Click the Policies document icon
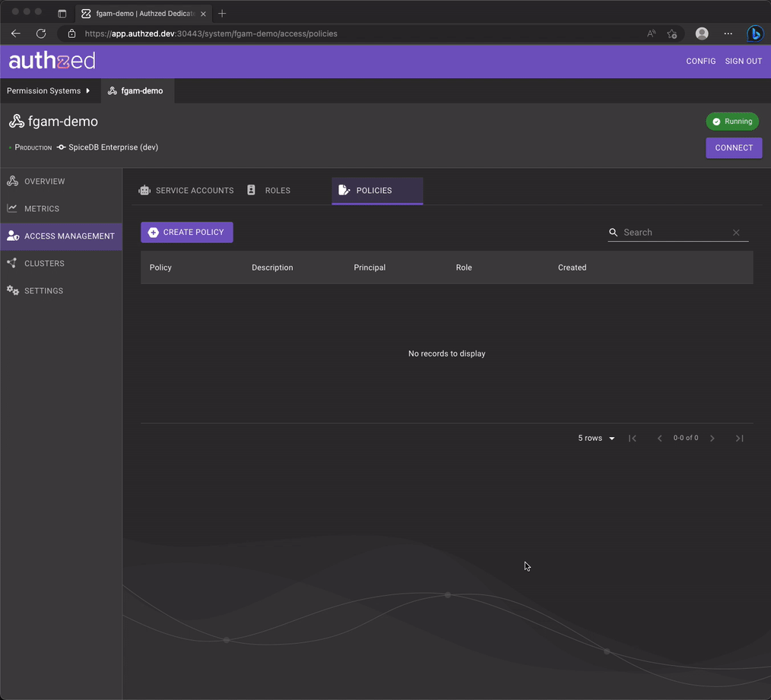Image resolution: width=771 pixels, height=700 pixels. coord(344,190)
